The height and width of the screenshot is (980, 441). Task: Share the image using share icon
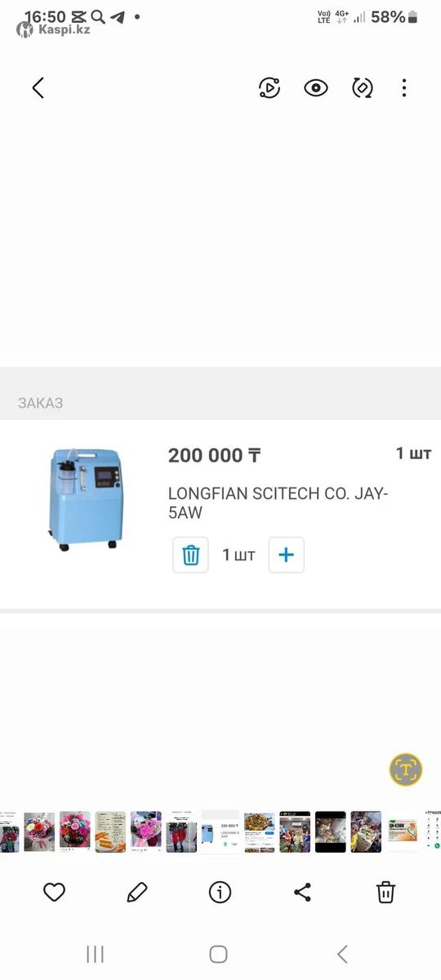302,893
